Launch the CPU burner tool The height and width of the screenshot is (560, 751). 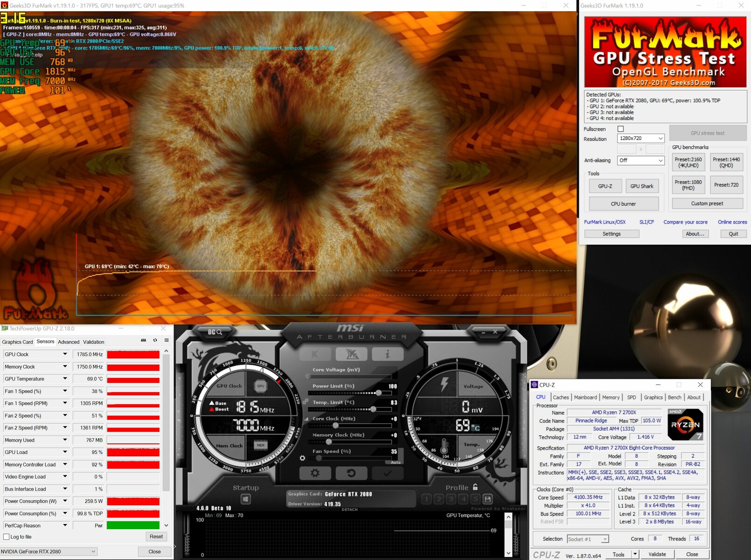coord(623,204)
